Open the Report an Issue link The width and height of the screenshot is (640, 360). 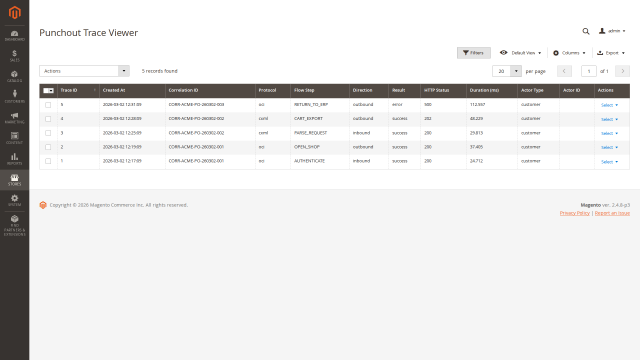pos(612,213)
